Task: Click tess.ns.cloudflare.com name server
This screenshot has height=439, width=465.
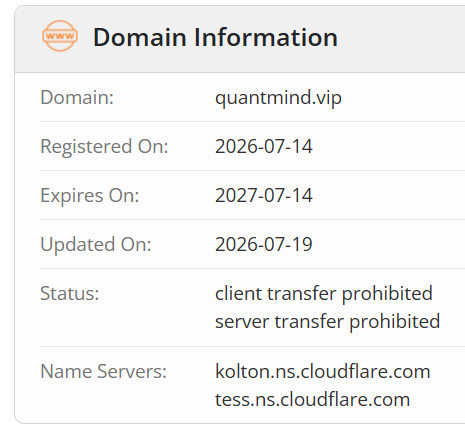Action: point(312,399)
